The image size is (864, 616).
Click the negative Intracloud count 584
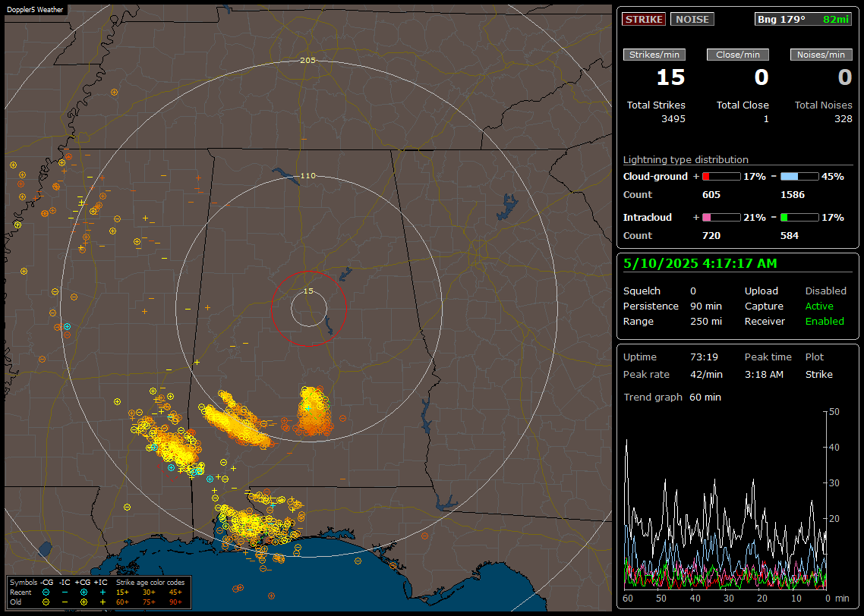coord(790,236)
